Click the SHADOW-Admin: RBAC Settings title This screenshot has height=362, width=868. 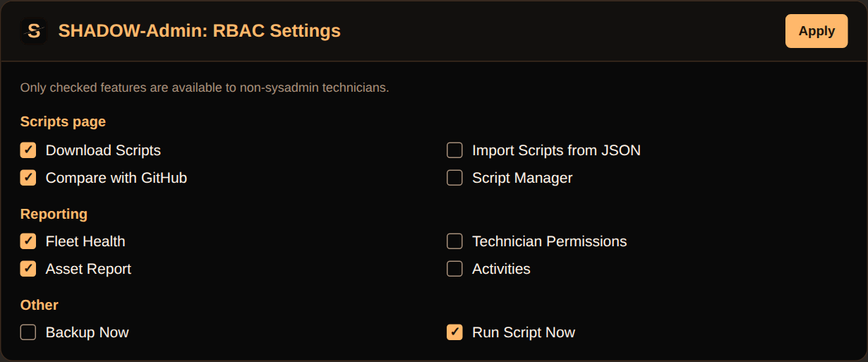coord(199,31)
